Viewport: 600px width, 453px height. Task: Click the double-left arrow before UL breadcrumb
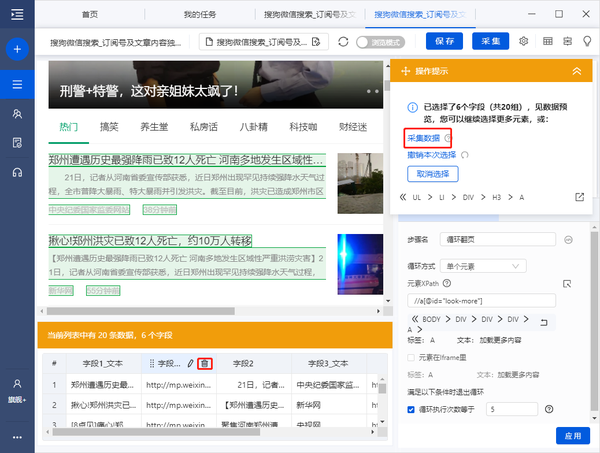click(x=403, y=197)
